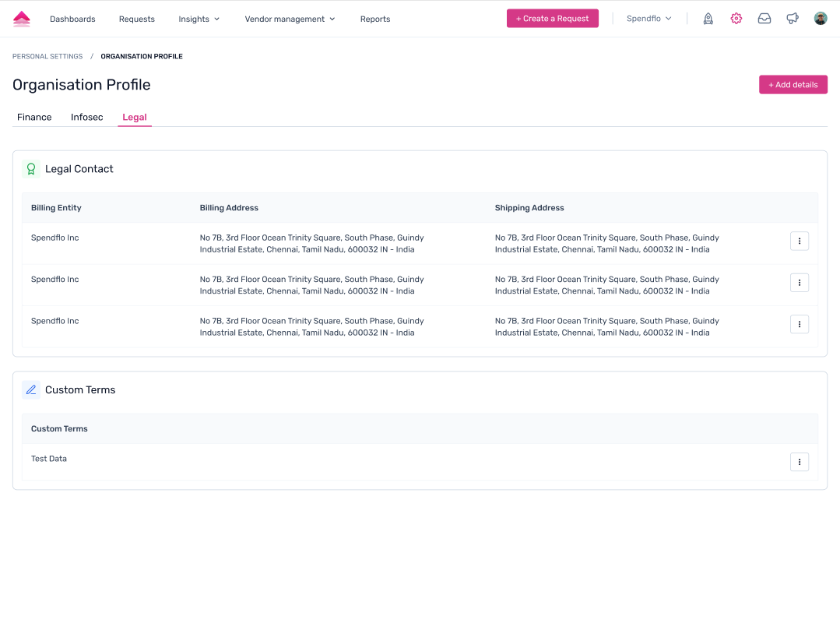Click the megaphone announcements icon
840x627 pixels.
pos(793,19)
